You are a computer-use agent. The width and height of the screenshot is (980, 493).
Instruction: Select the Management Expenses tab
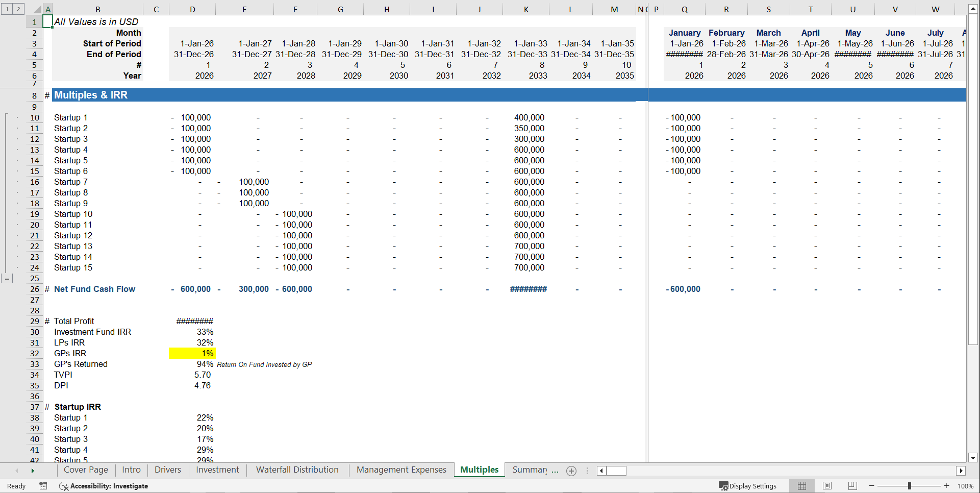pos(401,470)
